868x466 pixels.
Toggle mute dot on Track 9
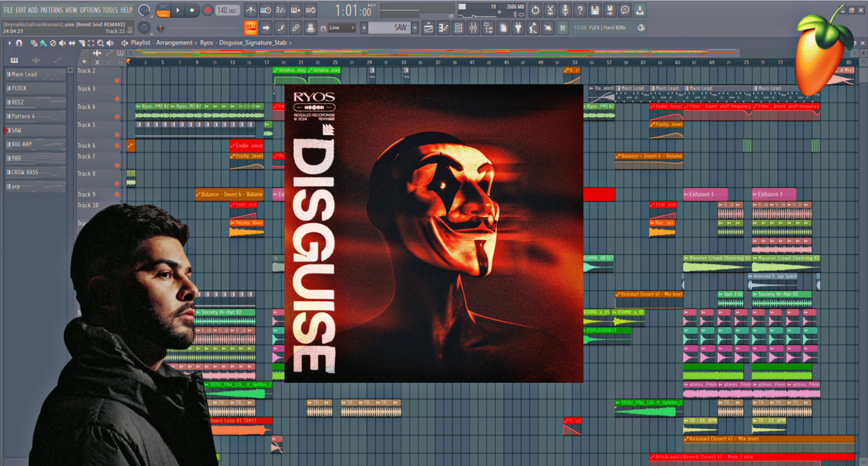point(117,195)
